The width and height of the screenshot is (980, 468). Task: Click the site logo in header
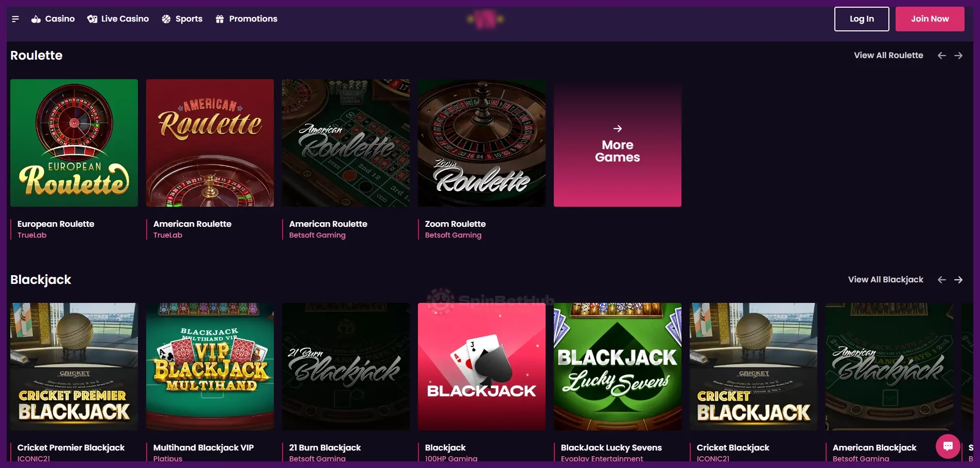point(485,19)
